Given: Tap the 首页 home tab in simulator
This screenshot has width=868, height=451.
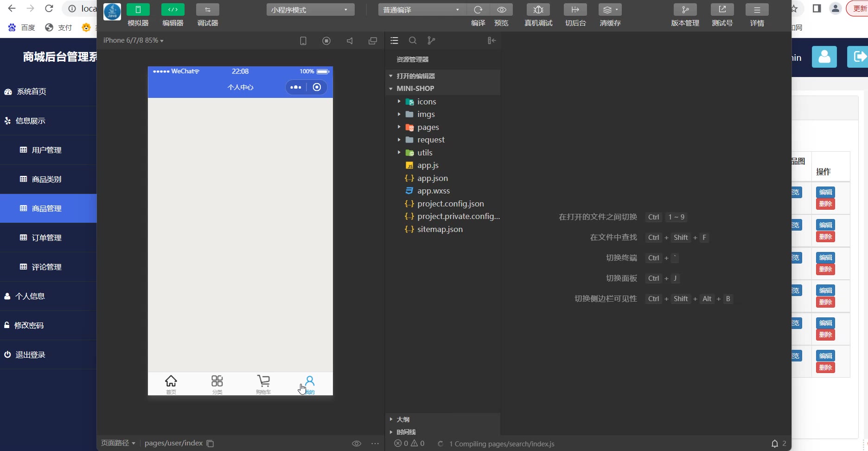Looking at the screenshot, I should (171, 384).
